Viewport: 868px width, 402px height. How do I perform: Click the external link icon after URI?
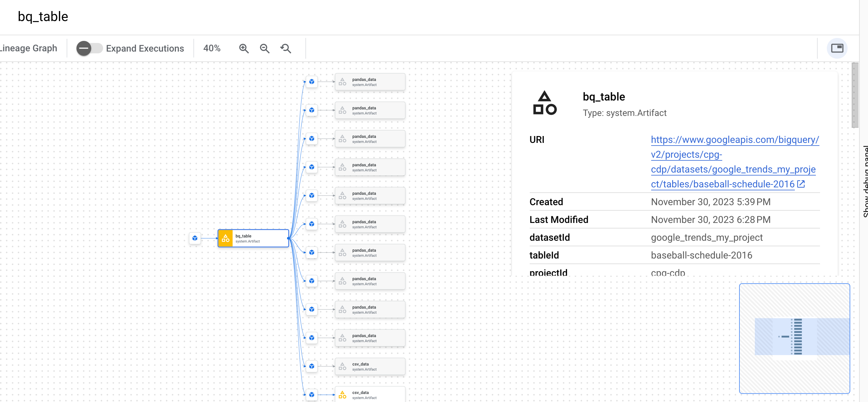pos(801,184)
